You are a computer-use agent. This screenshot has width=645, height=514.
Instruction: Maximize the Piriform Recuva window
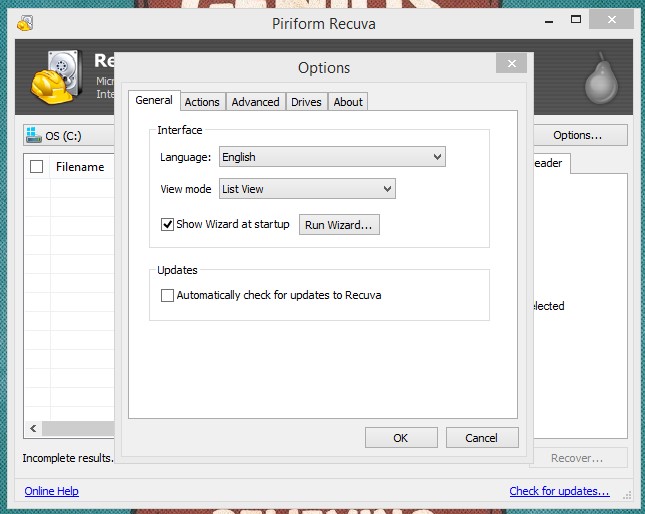(x=576, y=19)
